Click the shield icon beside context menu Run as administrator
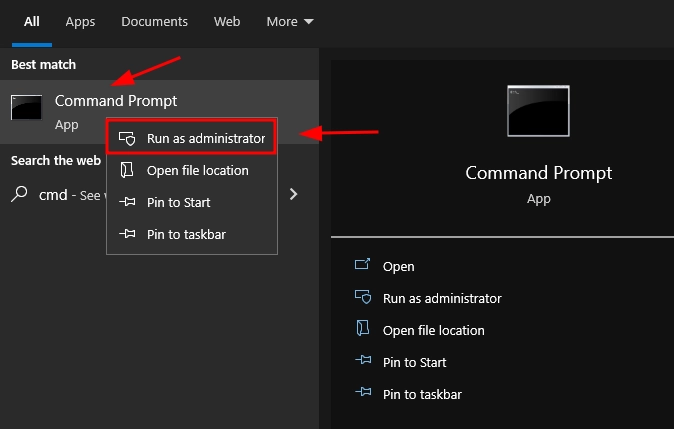 [x=127, y=138]
